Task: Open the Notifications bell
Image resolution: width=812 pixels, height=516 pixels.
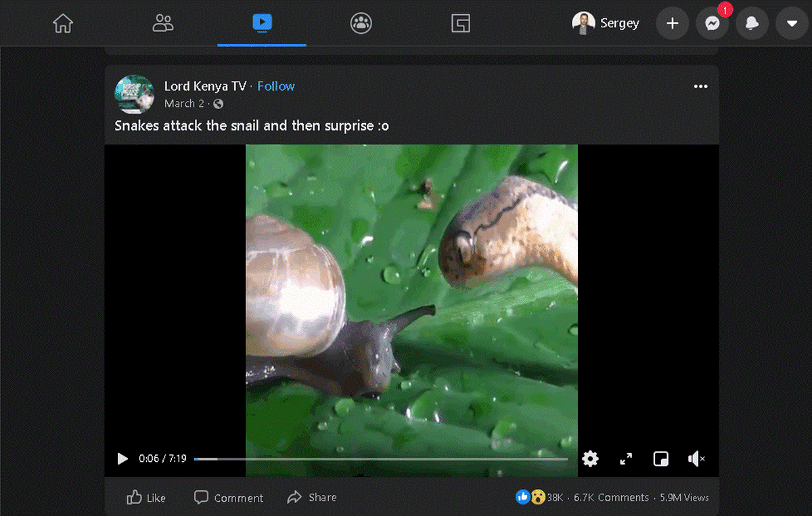Action: point(752,24)
